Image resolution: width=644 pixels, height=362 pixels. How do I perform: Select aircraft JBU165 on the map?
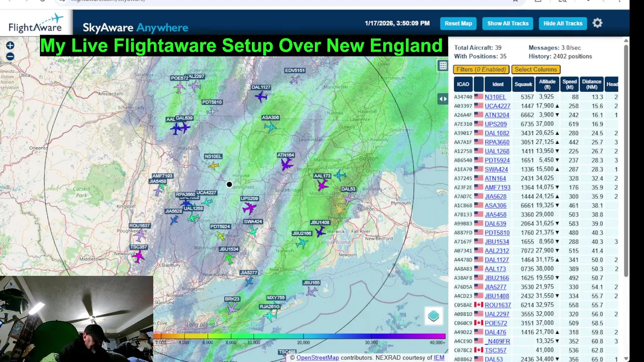311,291
